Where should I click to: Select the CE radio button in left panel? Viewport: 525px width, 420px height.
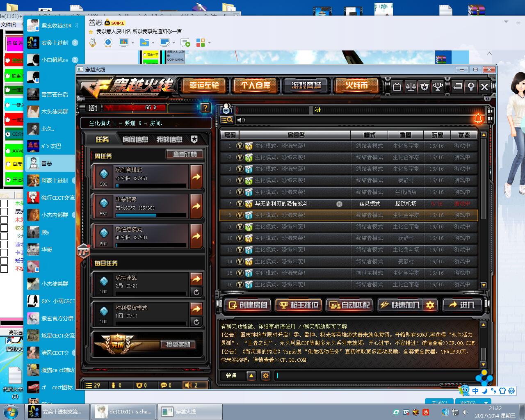[8, 134]
